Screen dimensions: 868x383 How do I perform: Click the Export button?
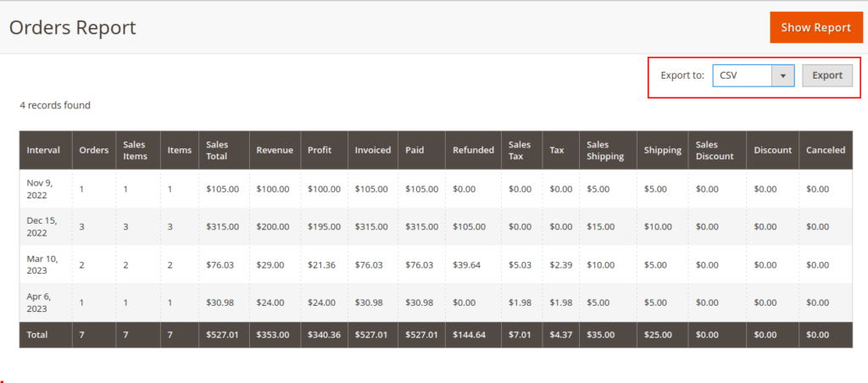[826, 75]
